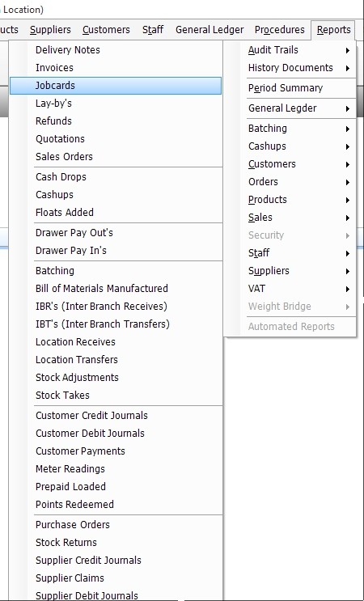Open the Jobcards history document
Viewport: 364px width, 601px height.
coord(116,86)
